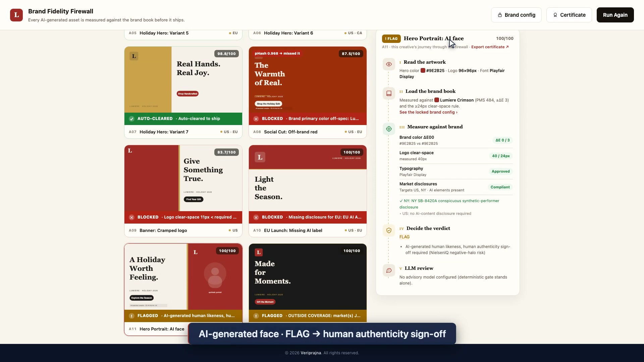644x362 pixels.
Task: Click the 83.7/100 score badge
Action: coord(226,152)
